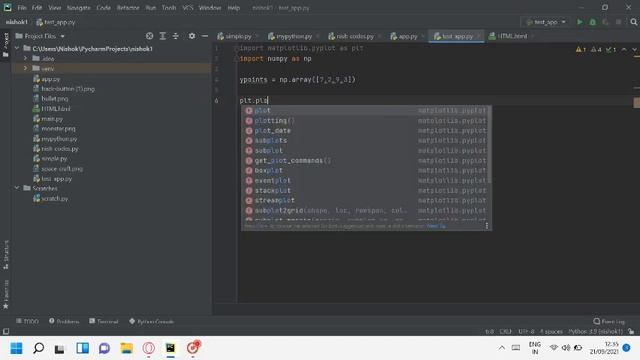This screenshot has width=640, height=360.
Task: Open Project panel settings gear
Action: click(191, 36)
